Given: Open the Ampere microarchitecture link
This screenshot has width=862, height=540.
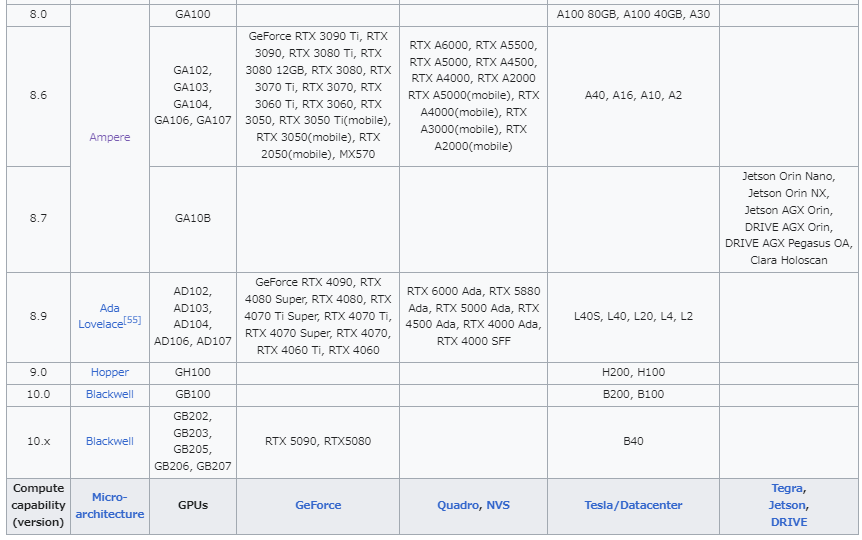Looking at the screenshot, I should 109,137.
